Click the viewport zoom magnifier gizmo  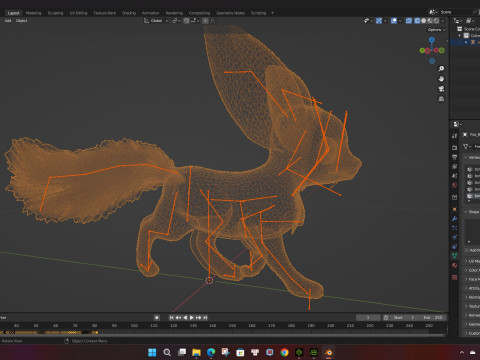pyautogui.click(x=441, y=69)
